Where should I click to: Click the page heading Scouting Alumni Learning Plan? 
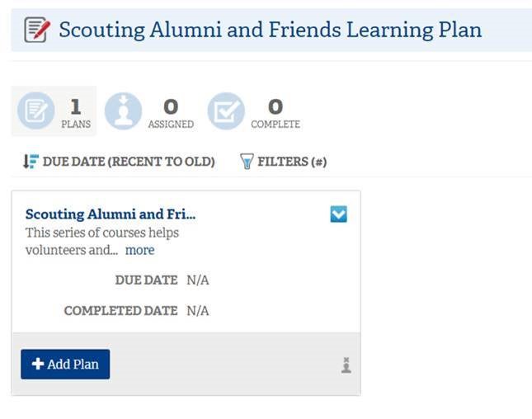271,30
